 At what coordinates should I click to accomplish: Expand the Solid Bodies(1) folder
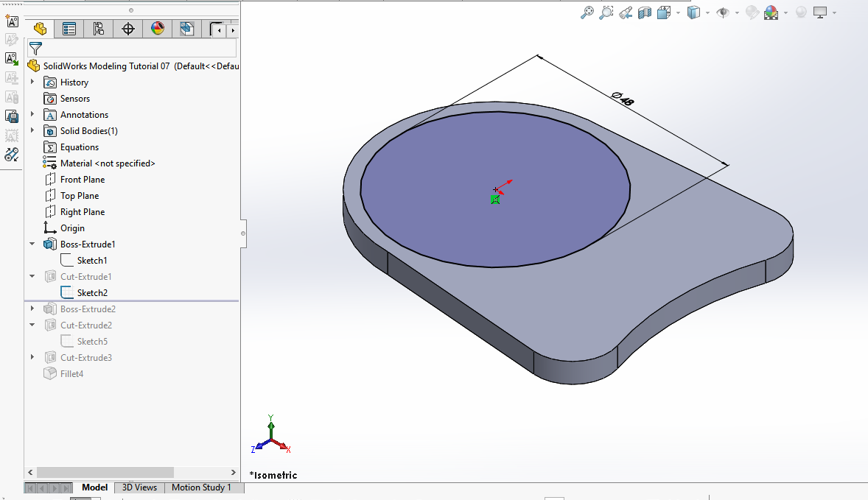coord(32,131)
